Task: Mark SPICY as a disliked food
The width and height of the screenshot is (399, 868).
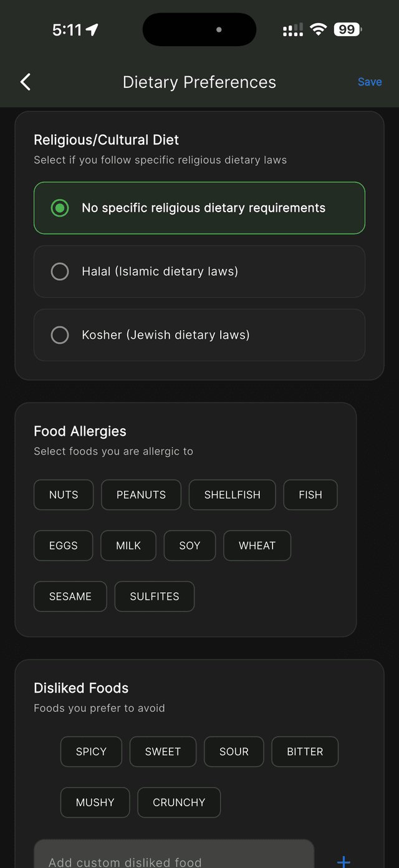Action: click(x=91, y=751)
